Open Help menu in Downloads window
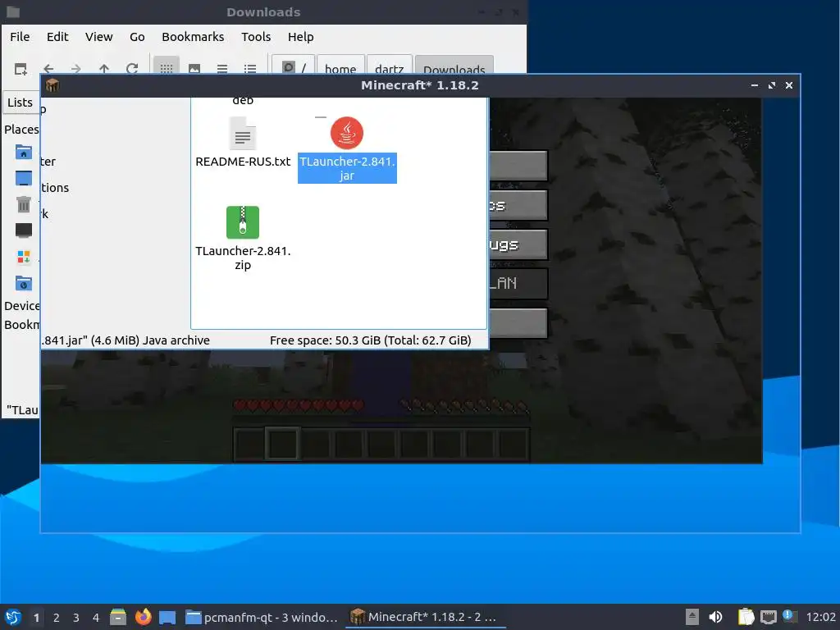The width and height of the screenshot is (840, 630). (300, 37)
